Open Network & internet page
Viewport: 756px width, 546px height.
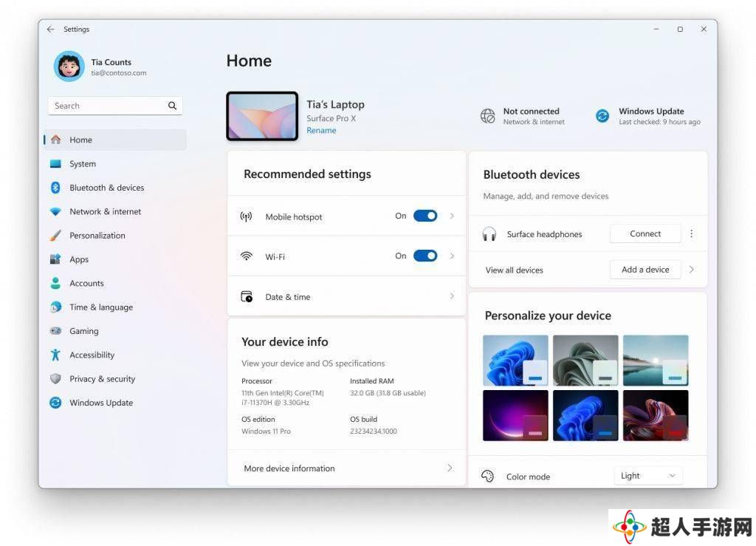tap(115, 212)
